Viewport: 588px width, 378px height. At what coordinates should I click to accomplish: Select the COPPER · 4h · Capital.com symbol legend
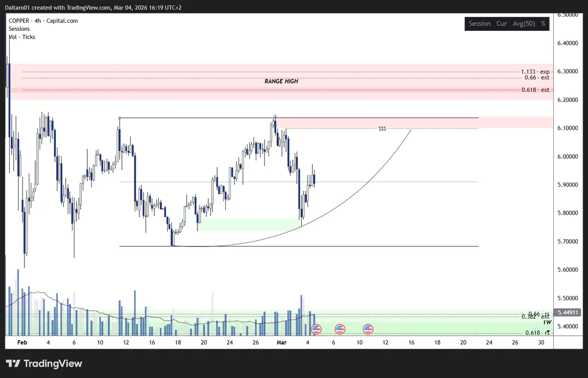(x=44, y=21)
